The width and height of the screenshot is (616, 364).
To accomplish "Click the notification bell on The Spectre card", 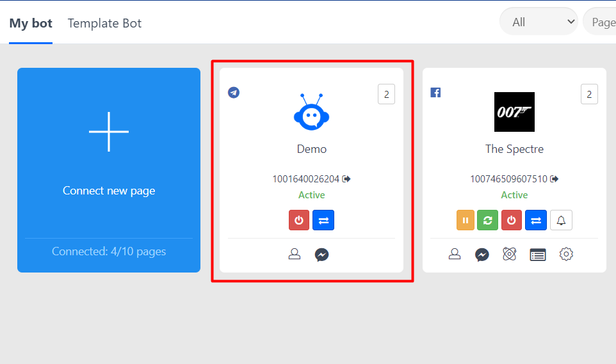I will click(x=561, y=220).
